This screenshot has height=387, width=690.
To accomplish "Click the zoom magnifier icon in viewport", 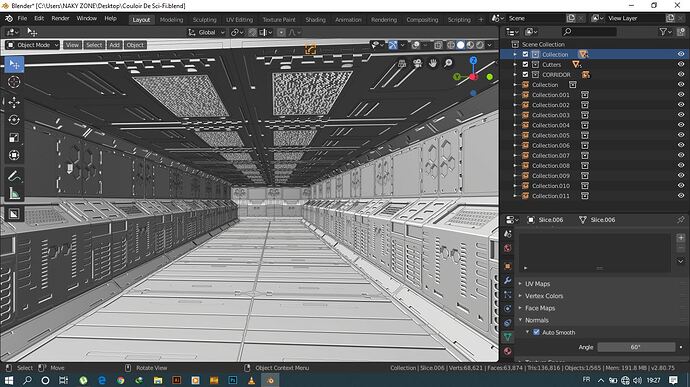I will (448, 63).
